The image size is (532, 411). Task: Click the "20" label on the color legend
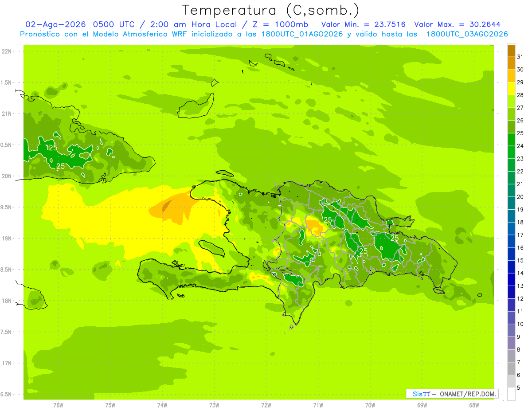pos(520,197)
